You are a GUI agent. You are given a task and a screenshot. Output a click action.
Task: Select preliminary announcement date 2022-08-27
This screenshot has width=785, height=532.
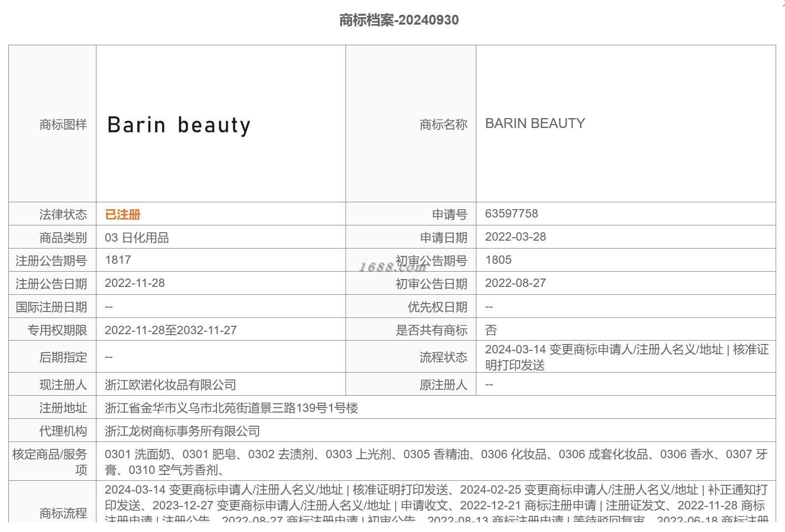point(515,283)
